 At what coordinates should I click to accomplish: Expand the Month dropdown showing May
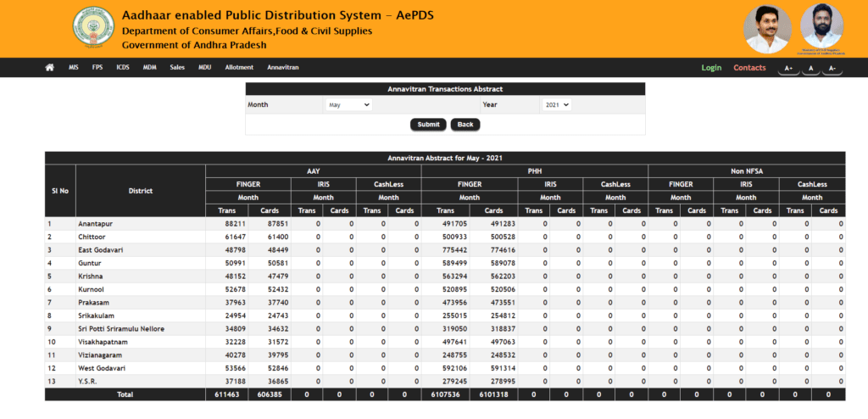pyautogui.click(x=348, y=105)
